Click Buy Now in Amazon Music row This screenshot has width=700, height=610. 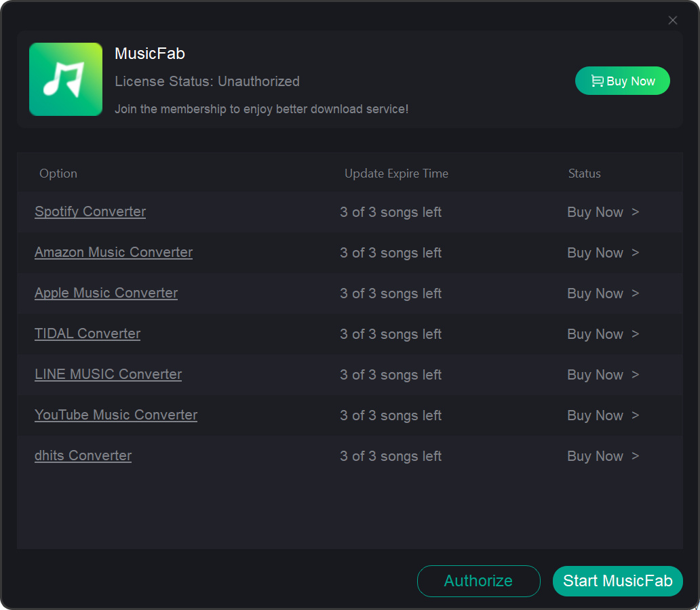(603, 253)
